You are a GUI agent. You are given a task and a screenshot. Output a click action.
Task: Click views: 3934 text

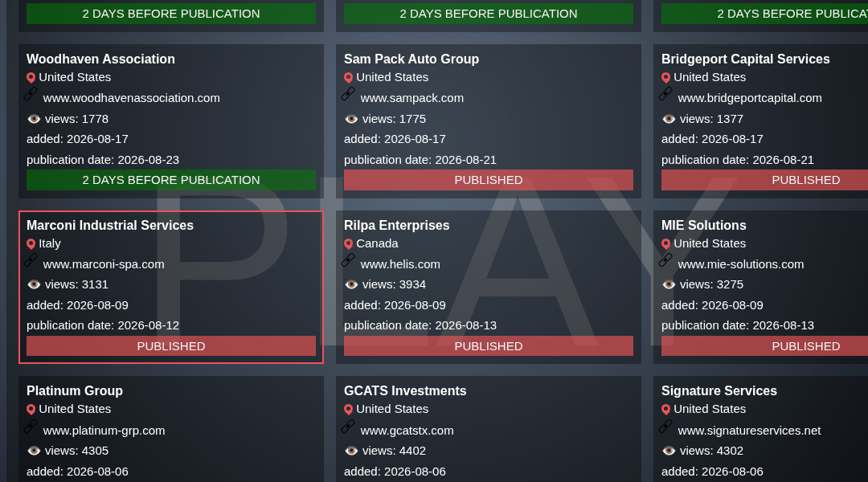[394, 284]
